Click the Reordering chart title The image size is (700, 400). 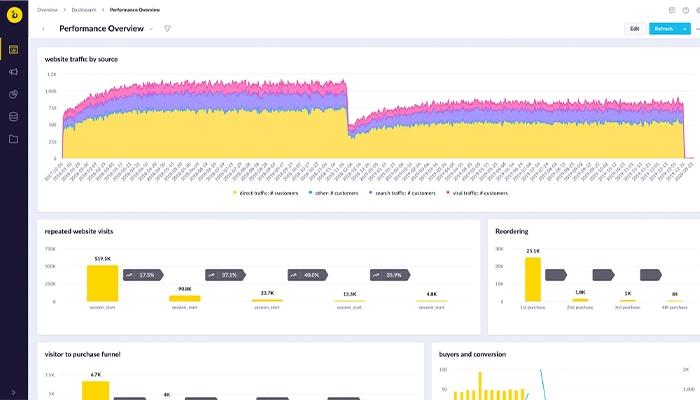tap(512, 231)
